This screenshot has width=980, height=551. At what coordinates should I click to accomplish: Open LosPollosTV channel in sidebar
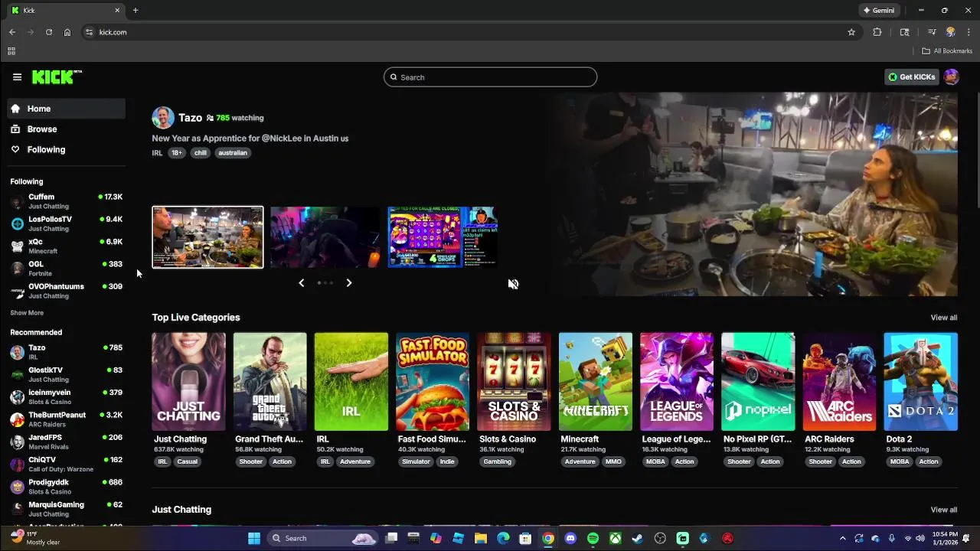(x=66, y=223)
